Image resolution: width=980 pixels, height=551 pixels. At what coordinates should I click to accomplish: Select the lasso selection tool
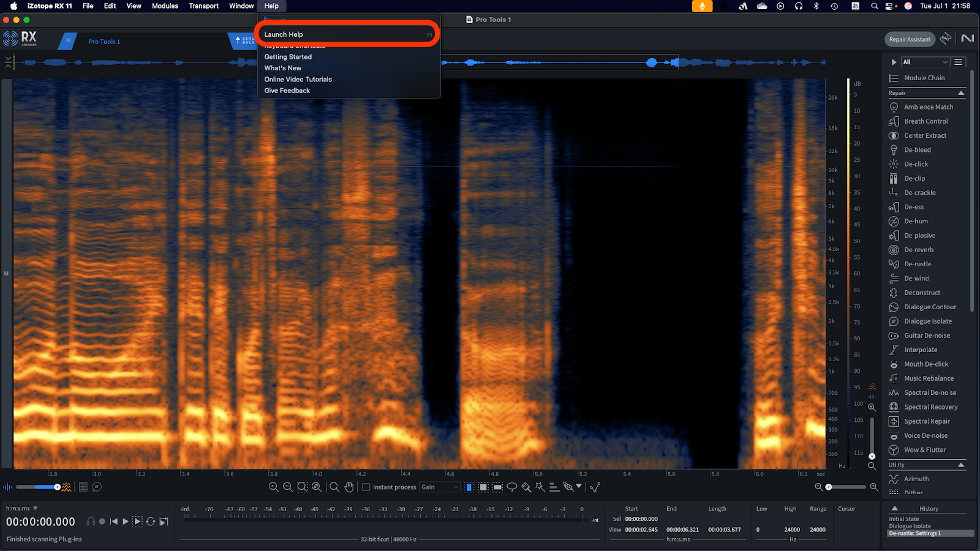pyautogui.click(x=511, y=487)
